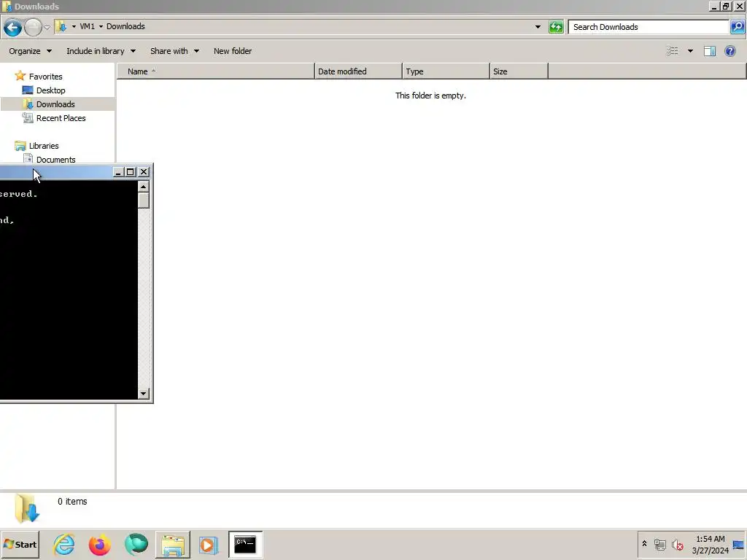Open the Share with menu

coord(174,51)
